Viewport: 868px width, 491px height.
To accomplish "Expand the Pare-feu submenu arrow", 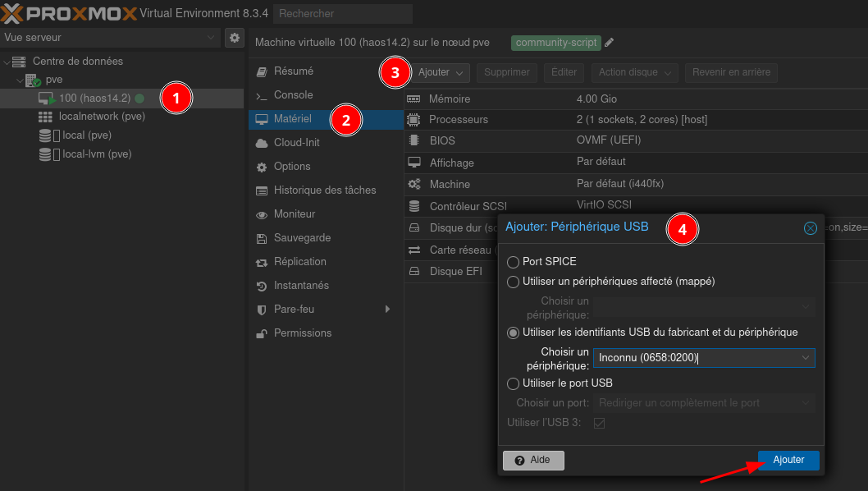I will point(387,310).
